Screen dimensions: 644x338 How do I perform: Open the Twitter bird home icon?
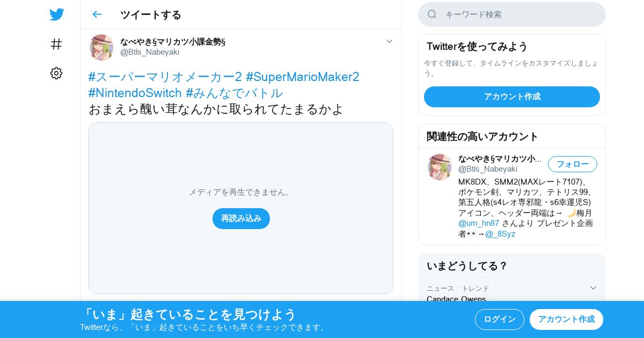(56, 14)
